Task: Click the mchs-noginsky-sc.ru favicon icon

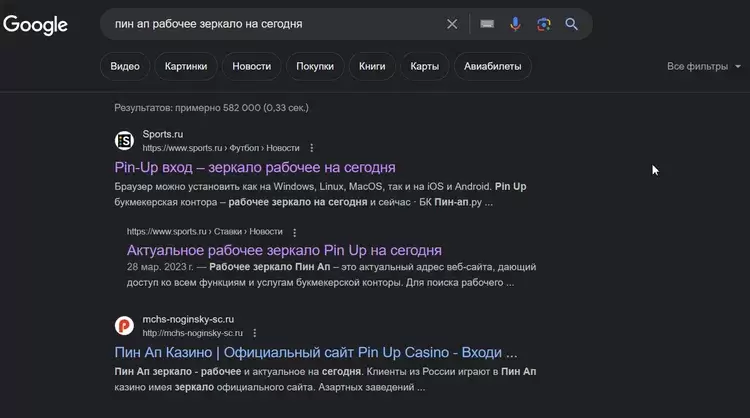Action: pos(124,326)
